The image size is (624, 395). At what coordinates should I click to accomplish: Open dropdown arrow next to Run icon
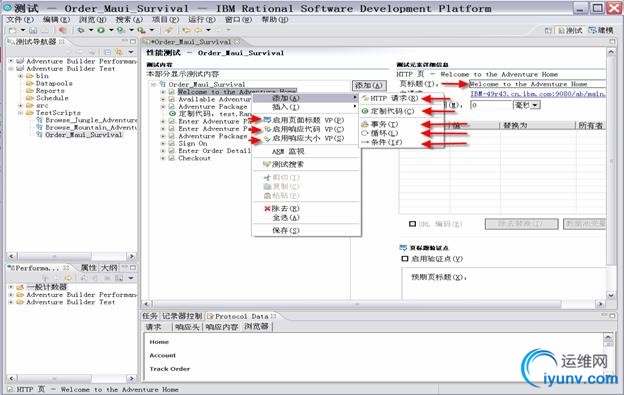[111, 30]
